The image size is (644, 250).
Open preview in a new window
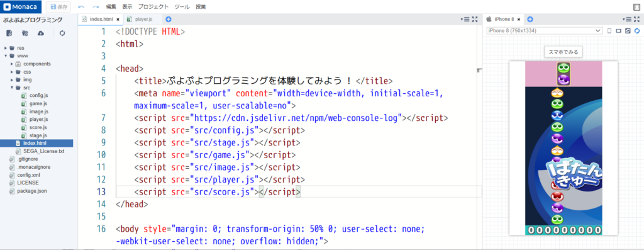(628, 30)
